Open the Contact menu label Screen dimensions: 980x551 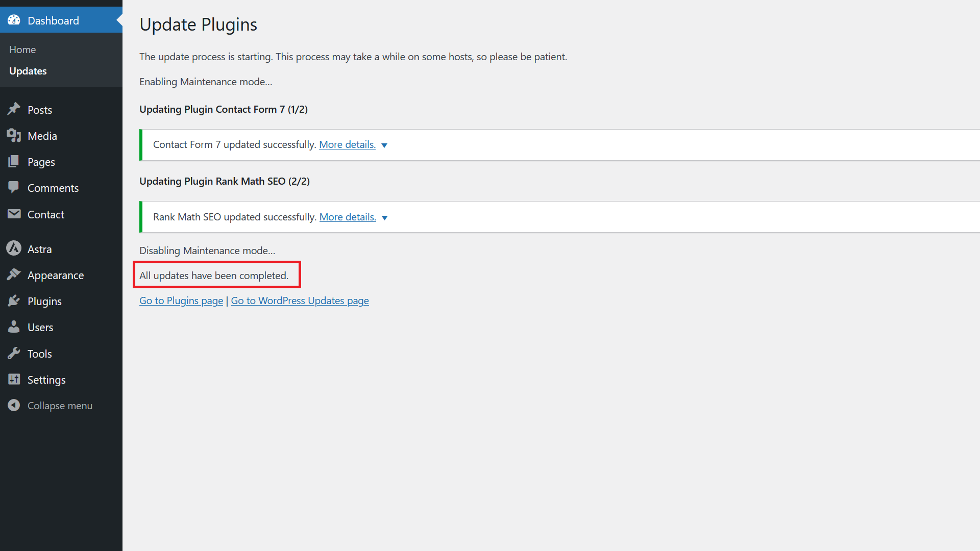[46, 214]
